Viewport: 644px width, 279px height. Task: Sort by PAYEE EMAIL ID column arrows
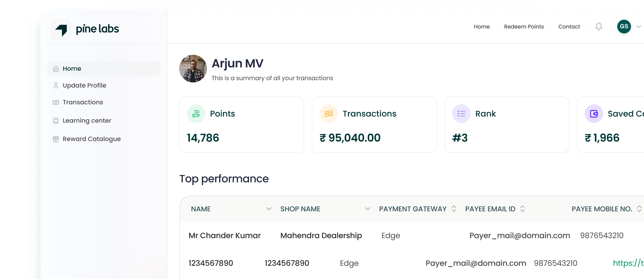tap(523, 209)
